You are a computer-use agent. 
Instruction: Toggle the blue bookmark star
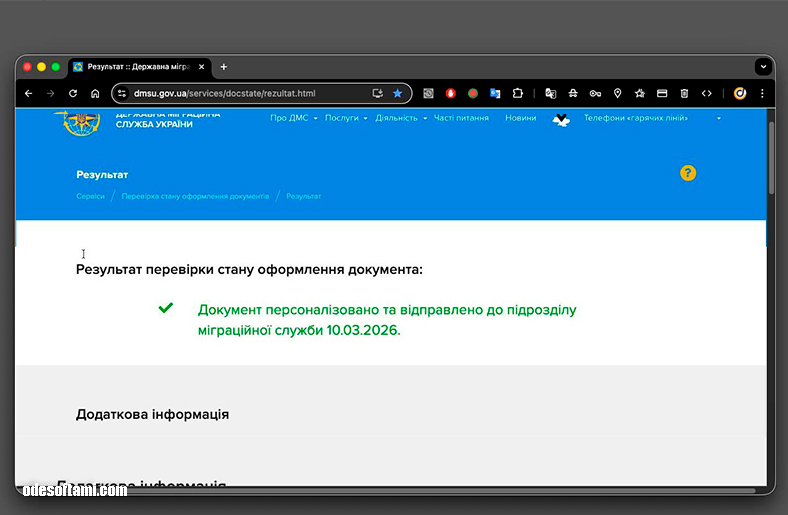(398, 93)
